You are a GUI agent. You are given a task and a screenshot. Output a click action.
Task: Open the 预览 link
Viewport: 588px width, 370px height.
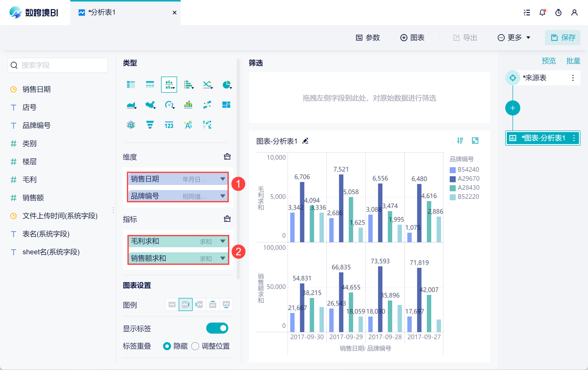549,61
